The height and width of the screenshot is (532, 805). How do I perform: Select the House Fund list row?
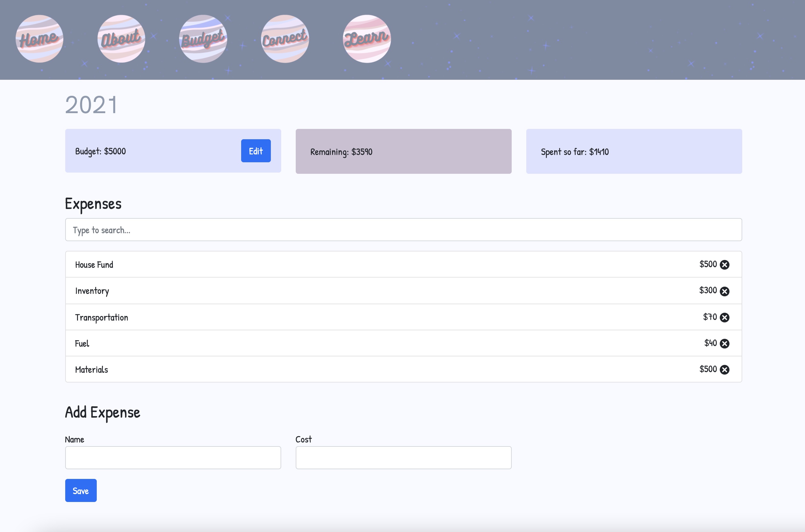[373, 264]
